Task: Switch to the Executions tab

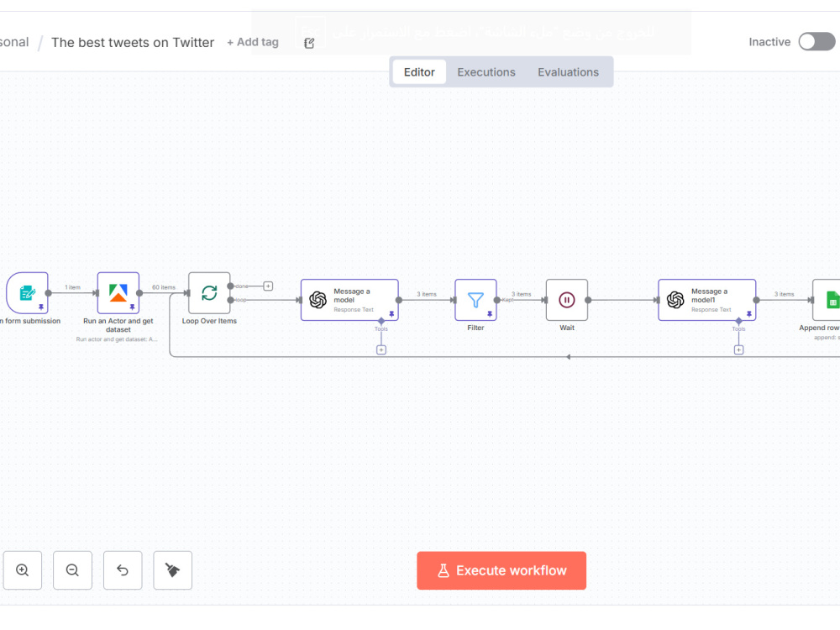Action: click(x=486, y=72)
